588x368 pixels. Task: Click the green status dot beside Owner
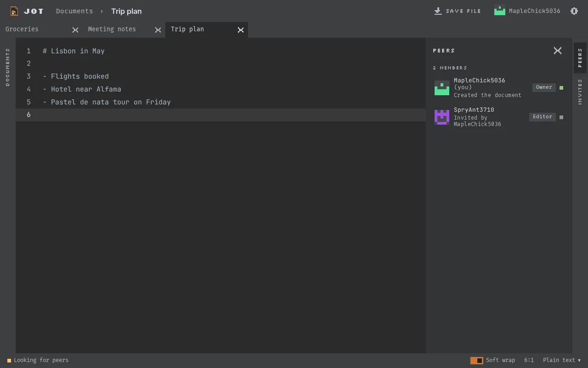[561, 88]
